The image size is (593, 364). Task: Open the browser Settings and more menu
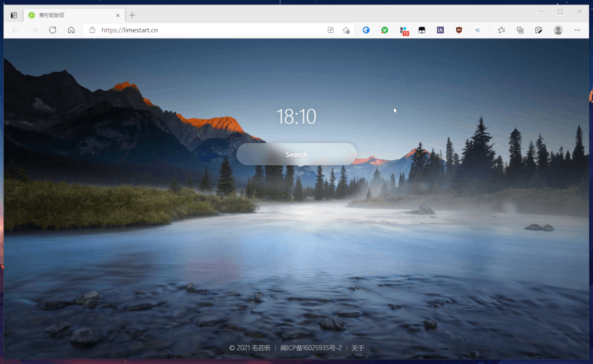tap(577, 30)
